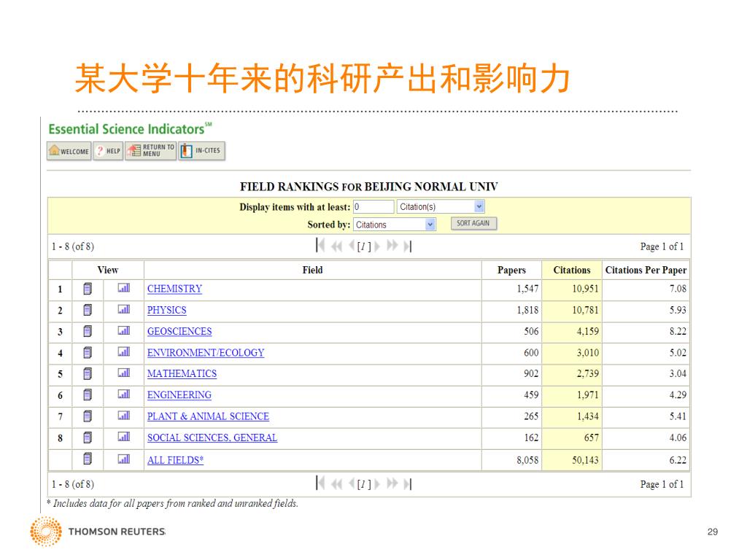Open the CHEMISTRY field link
Image resolution: width=747 pixels, height=560 pixels.
pos(174,289)
